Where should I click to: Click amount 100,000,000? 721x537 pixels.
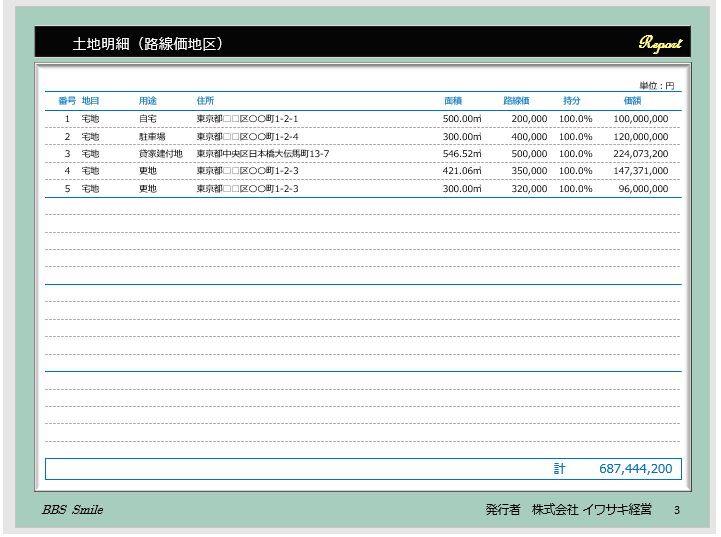tap(641, 119)
